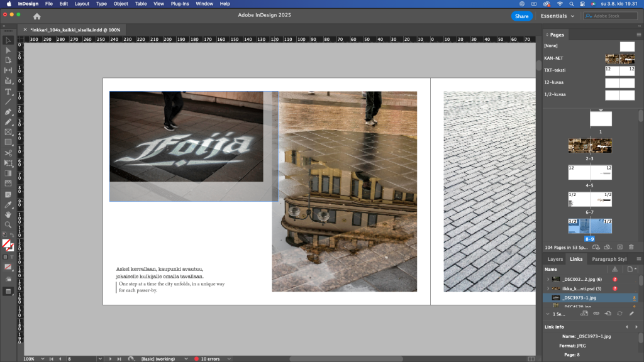Screen dimensions: 644x362
Task: Click the Update Link icon
Action: click(619, 314)
